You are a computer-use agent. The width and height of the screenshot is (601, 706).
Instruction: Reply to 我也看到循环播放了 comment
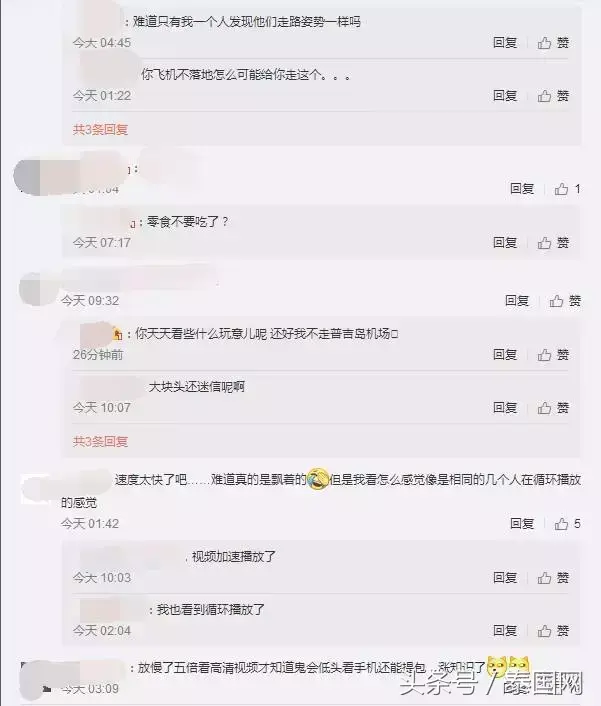click(505, 631)
